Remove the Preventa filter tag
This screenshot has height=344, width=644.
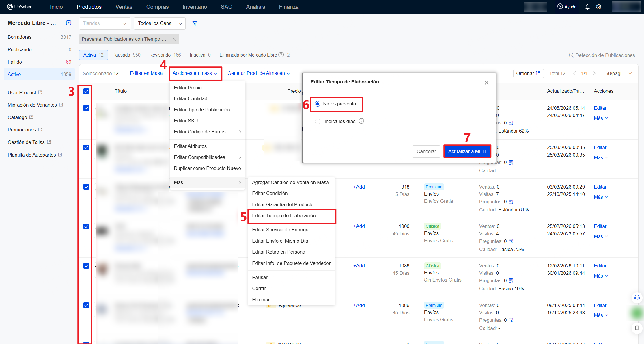coord(174,39)
